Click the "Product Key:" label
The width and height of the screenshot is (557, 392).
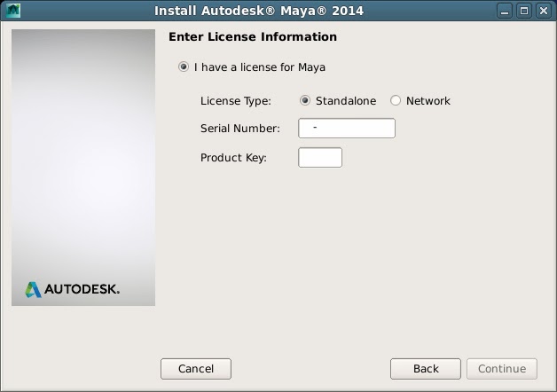click(x=233, y=158)
